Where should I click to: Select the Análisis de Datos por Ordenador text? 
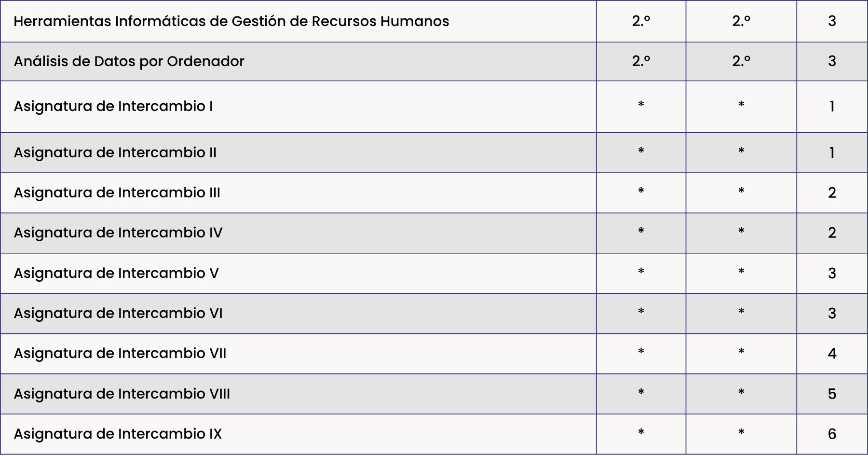click(129, 61)
